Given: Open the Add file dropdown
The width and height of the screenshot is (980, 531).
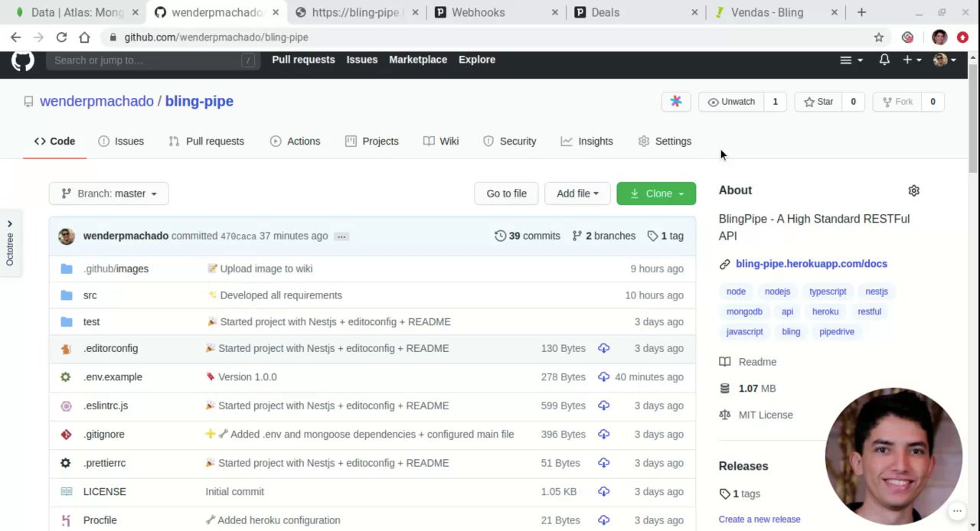Looking at the screenshot, I should click(x=577, y=194).
